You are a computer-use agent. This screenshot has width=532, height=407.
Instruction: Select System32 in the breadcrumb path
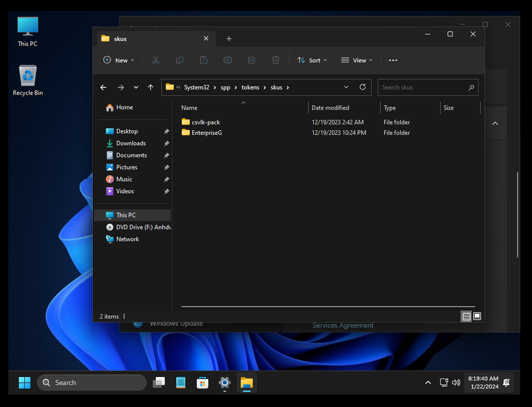point(197,88)
